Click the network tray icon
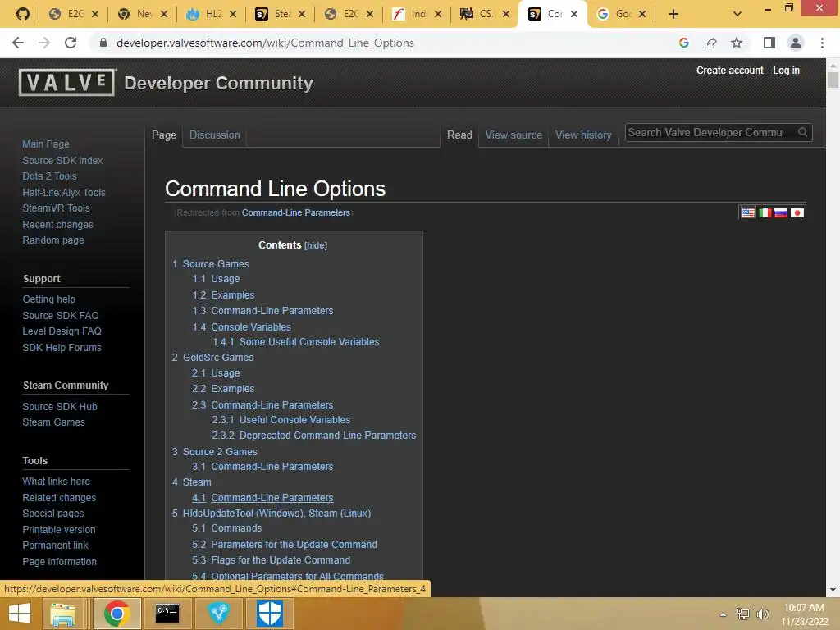Screen dimensions: 840x630 743,614
